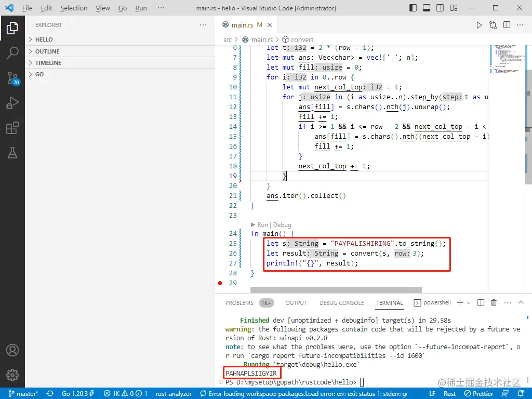Show hidden menus via ellipsis
This screenshot has width=532, height=399.
[x=161, y=8]
